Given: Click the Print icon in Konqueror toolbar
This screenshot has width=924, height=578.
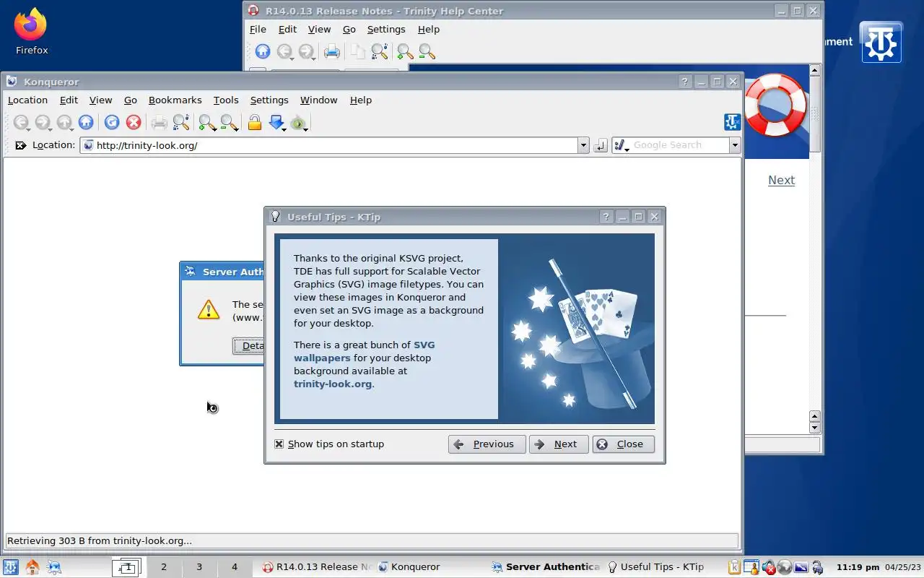Looking at the screenshot, I should tap(159, 122).
